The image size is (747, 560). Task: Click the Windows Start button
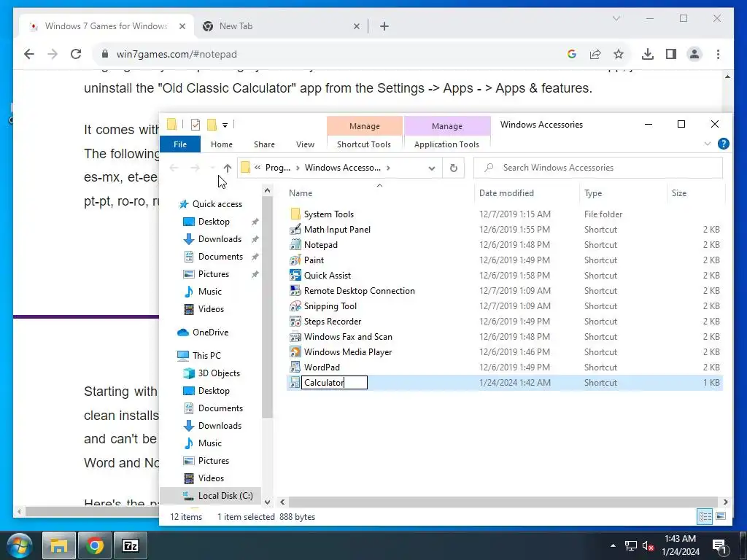pyautogui.click(x=20, y=545)
